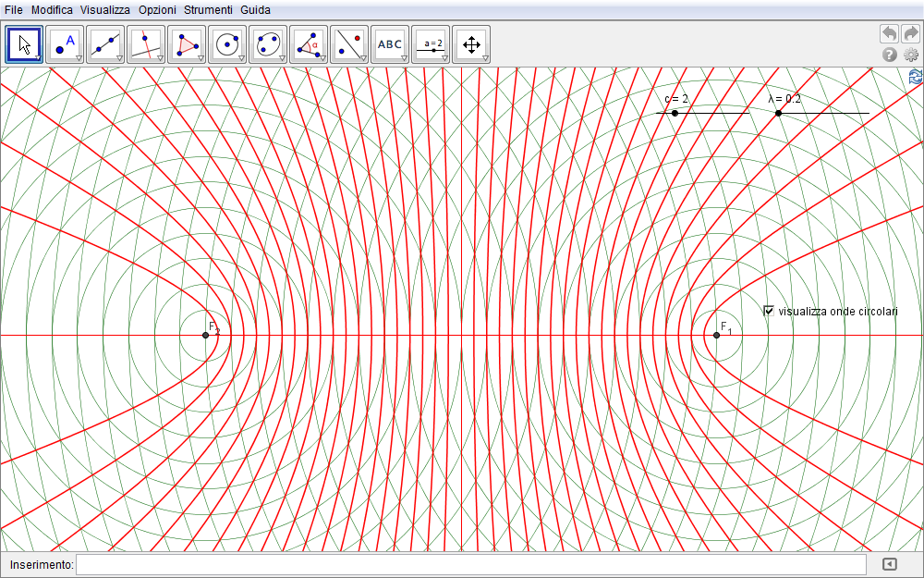Pick the Polygon tool
This screenshot has height=578, width=924.
point(187,43)
